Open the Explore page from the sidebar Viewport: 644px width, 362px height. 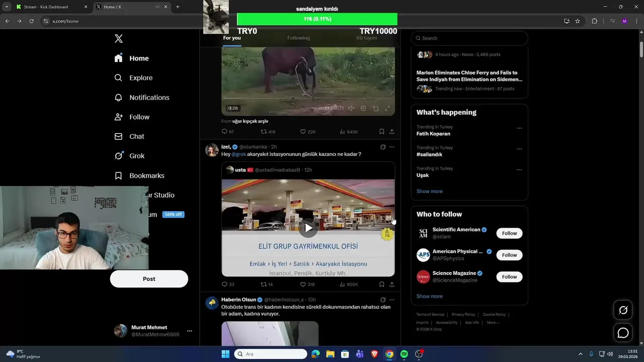[133, 78]
